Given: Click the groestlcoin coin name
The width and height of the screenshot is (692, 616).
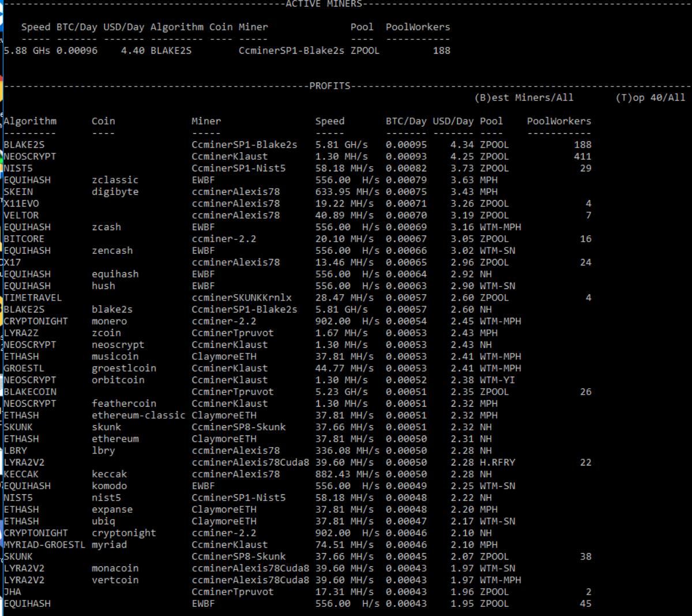Looking at the screenshot, I should [124, 368].
